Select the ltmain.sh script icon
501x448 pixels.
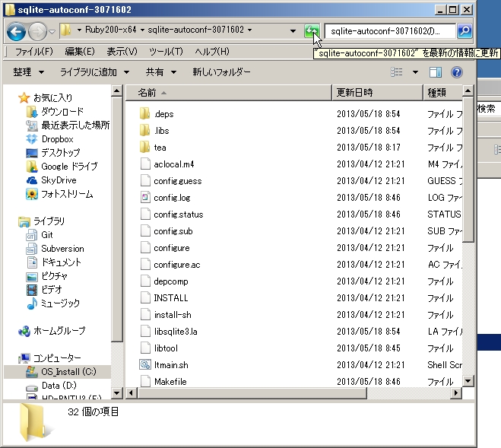144,364
